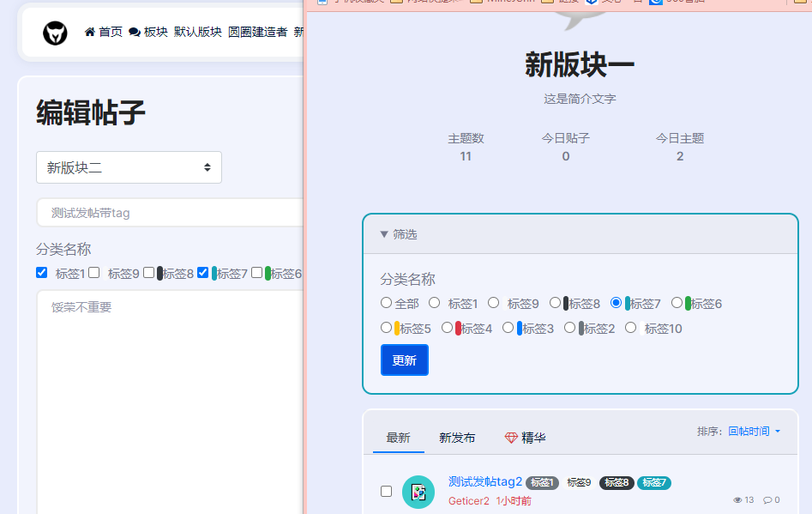
Task: Open the 回帖时间 sort dropdown
Action: [x=754, y=432]
